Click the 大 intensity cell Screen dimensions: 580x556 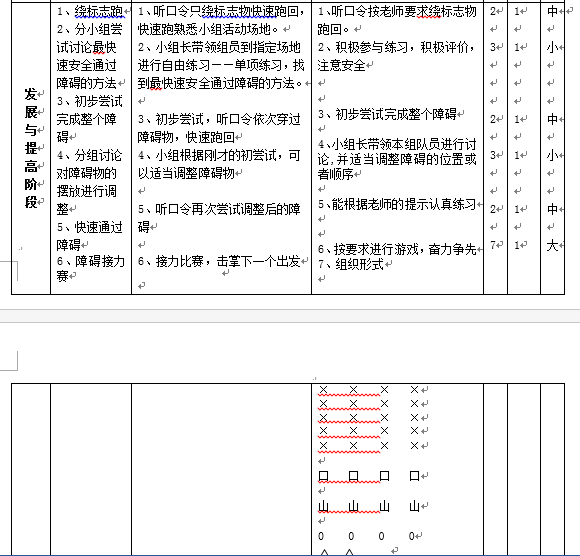[x=552, y=245]
